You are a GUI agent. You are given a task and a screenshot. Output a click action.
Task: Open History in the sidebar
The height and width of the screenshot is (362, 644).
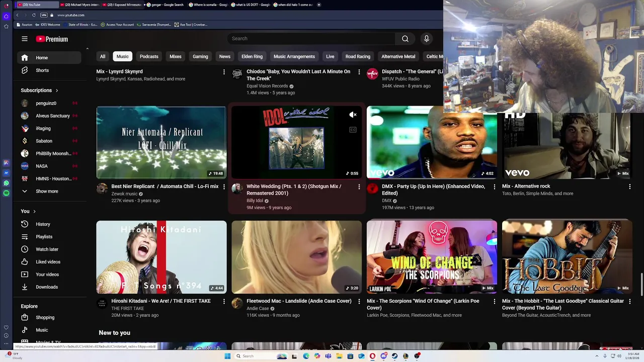click(x=49, y=224)
